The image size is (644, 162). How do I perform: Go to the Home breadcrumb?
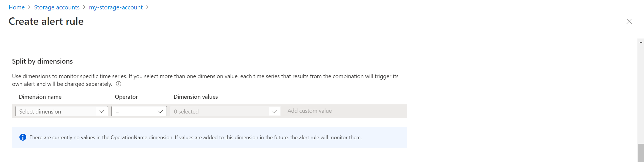tap(17, 7)
